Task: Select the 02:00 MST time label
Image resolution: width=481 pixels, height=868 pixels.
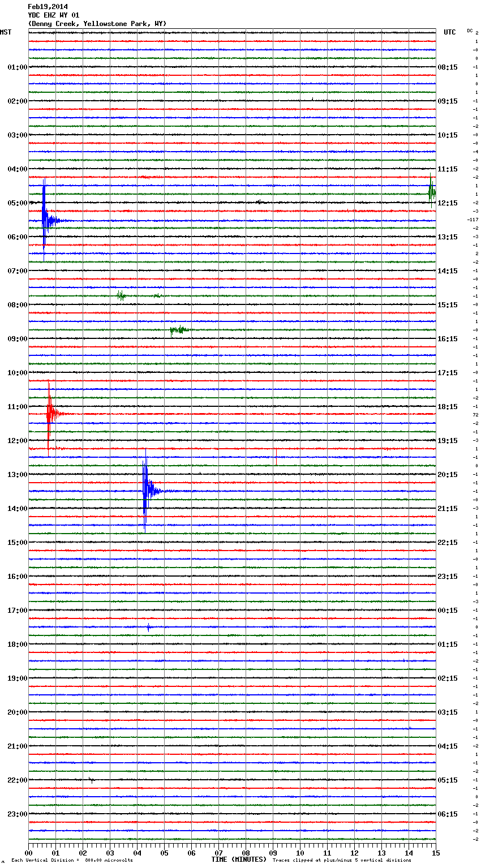Action: tap(17, 101)
